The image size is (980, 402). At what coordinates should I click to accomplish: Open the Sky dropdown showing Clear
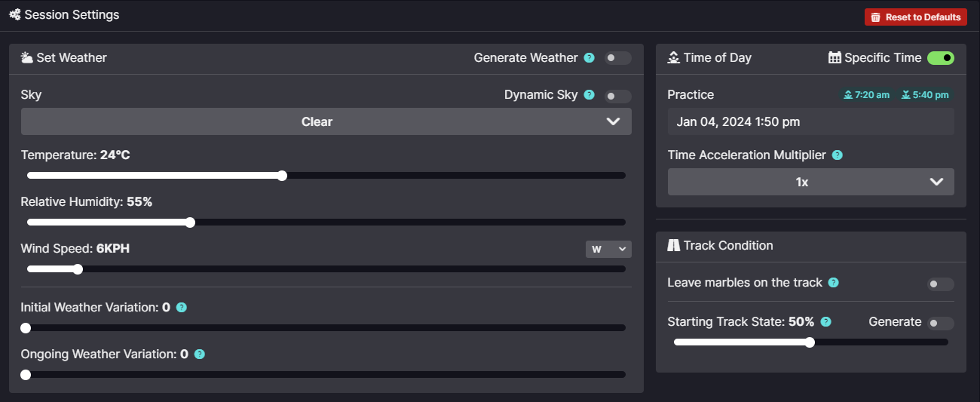[326, 121]
